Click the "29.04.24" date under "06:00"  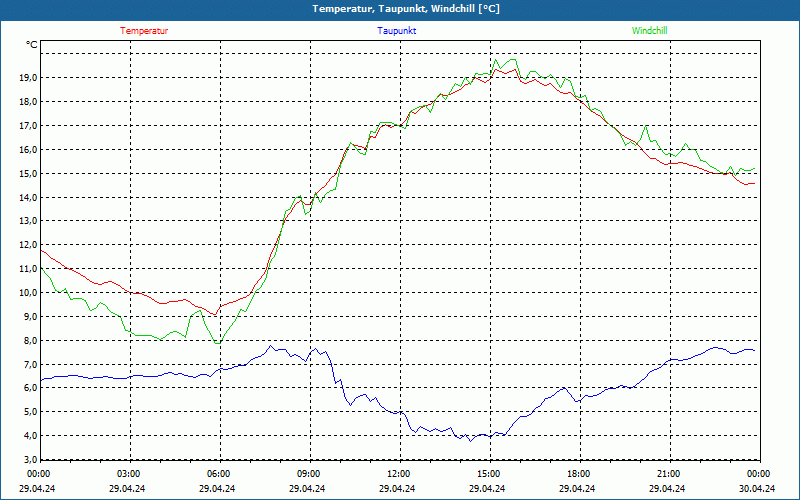pyautogui.click(x=217, y=488)
